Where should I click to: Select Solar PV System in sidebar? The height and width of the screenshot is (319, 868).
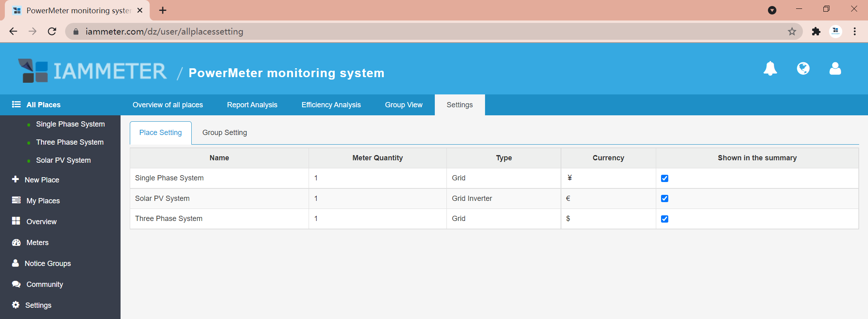(x=63, y=160)
